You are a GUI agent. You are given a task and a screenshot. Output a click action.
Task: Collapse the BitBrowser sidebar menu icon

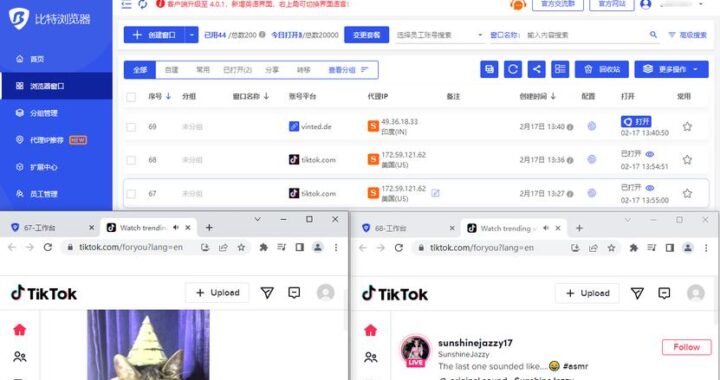coord(126,4)
